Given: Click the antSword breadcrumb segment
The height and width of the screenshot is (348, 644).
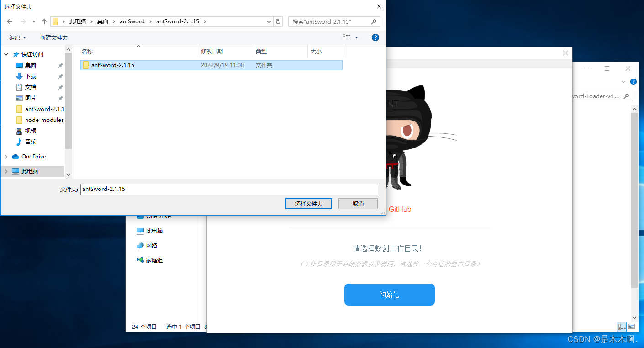Looking at the screenshot, I should 132,21.
